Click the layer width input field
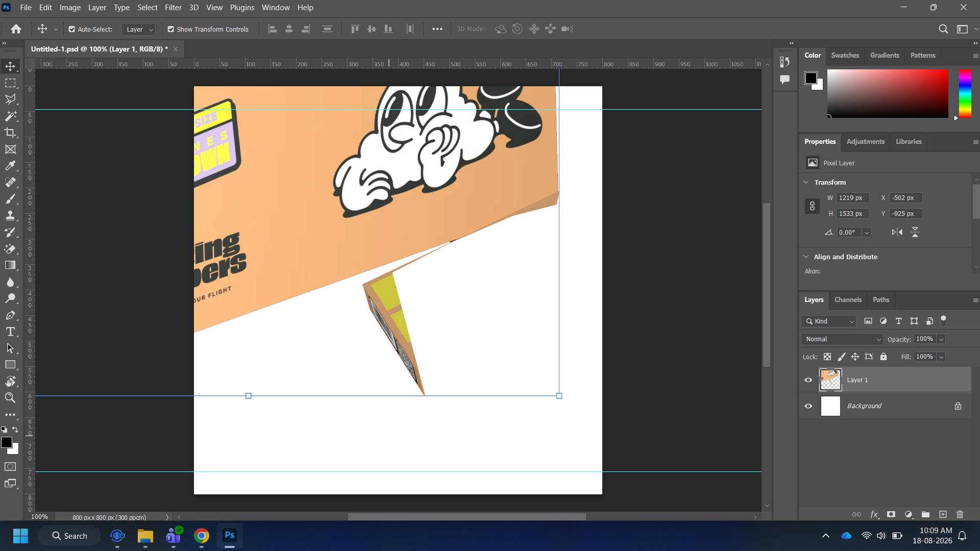 pos(852,198)
